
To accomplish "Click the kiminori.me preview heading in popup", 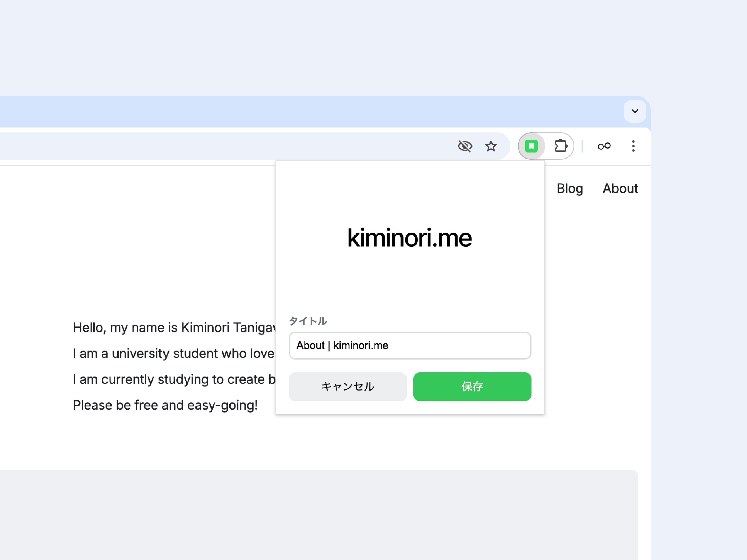I will coord(409,238).
